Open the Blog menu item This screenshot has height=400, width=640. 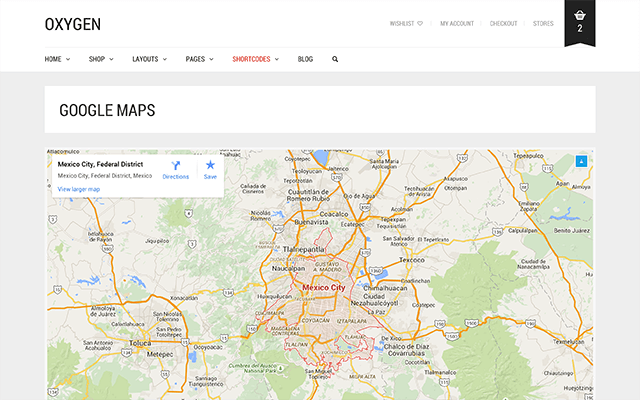(x=305, y=59)
